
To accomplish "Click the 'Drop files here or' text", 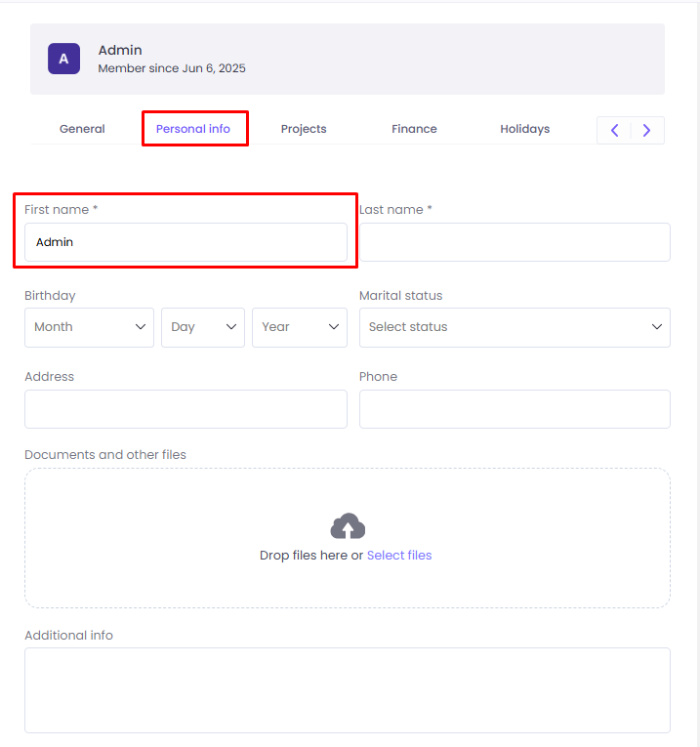I will pos(311,555).
